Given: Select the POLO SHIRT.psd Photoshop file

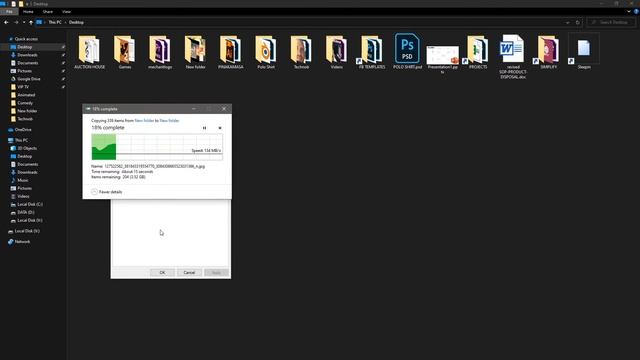Looking at the screenshot, I should click(407, 48).
